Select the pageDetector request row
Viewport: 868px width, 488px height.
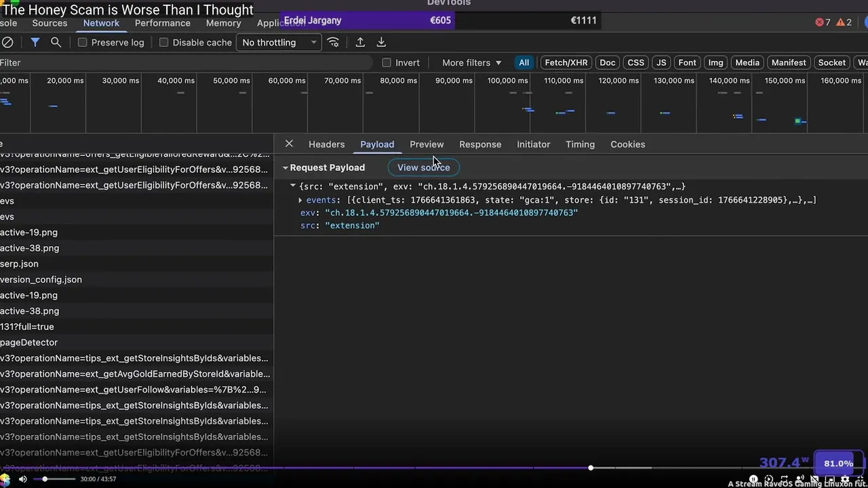point(136,342)
